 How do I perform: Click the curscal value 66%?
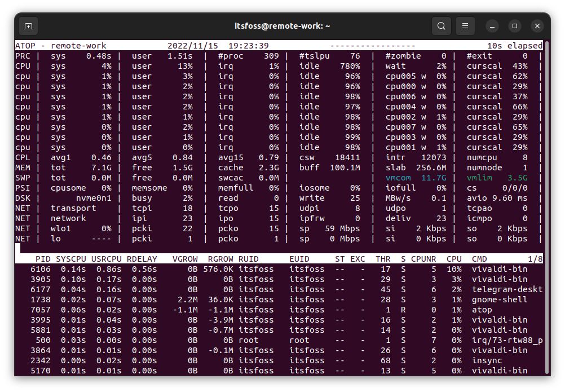520,107
